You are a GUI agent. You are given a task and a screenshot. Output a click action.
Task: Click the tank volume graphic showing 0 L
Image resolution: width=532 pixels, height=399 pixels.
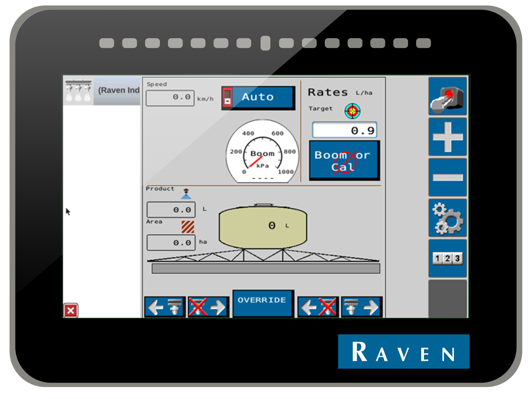pos(263,226)
